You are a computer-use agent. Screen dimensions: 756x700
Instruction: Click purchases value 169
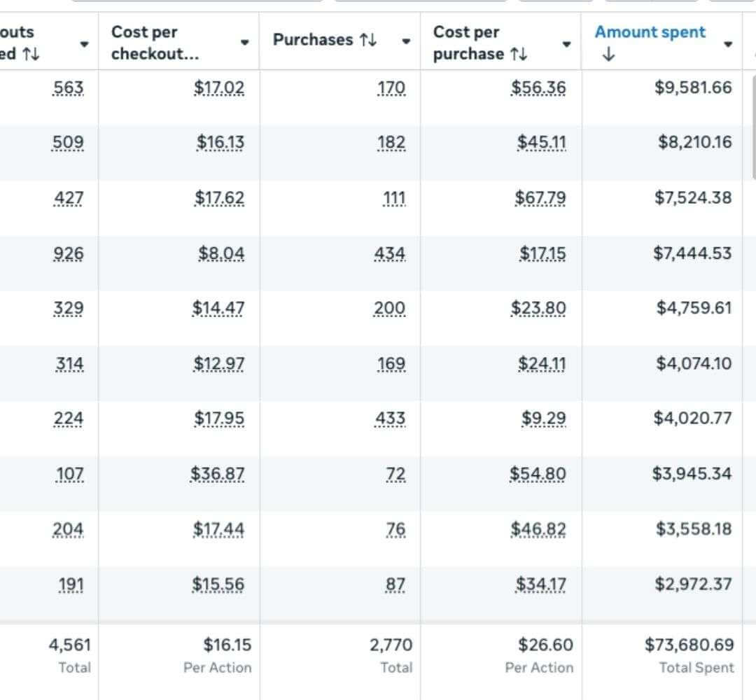coord(391,364)
